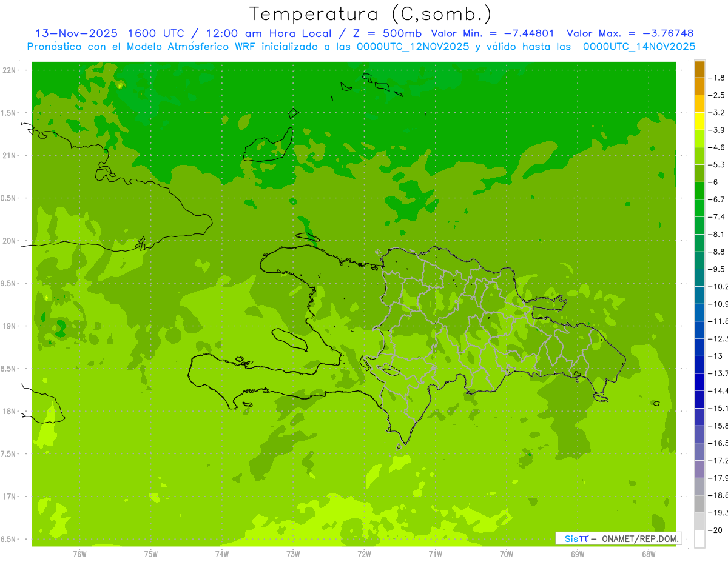Click the '74W' longitude axis label
Viewport: 728px width, 562px height.
[x=222, y=554]
